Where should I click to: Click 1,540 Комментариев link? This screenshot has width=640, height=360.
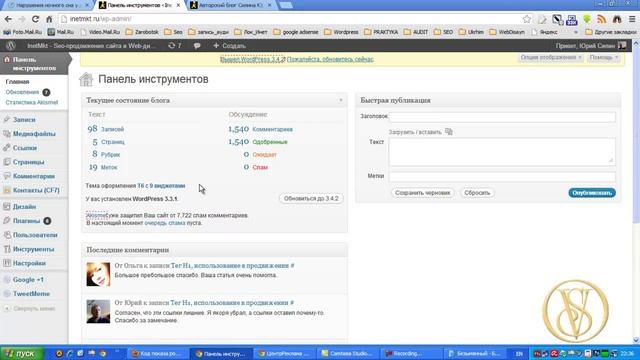(x=260, y=129)
